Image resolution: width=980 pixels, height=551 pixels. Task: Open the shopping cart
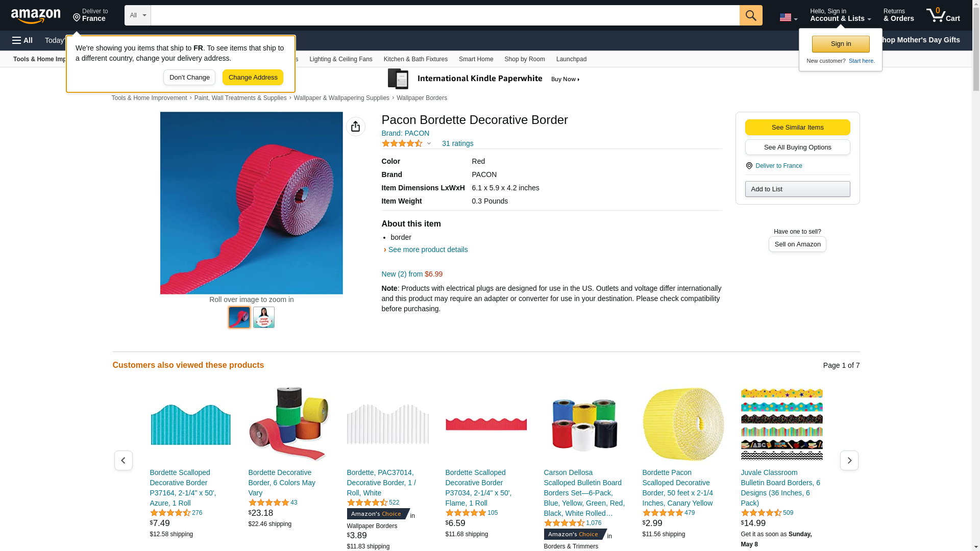coord(943,15)
